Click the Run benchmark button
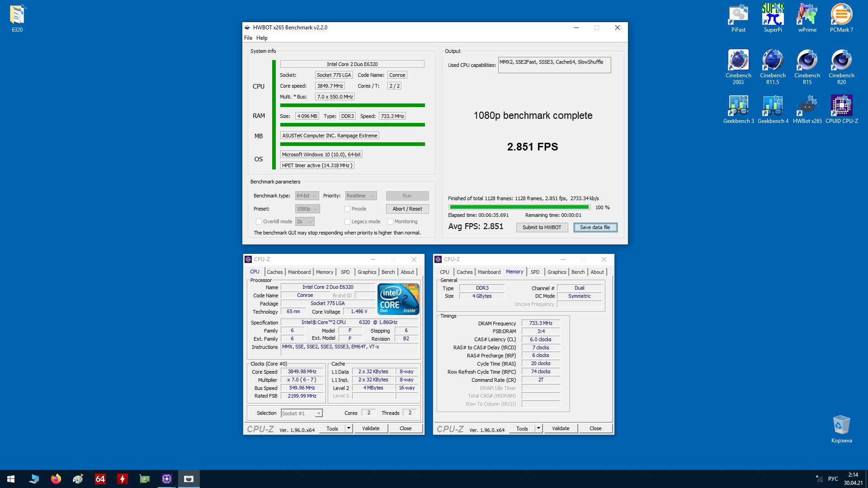 point(407,196)
